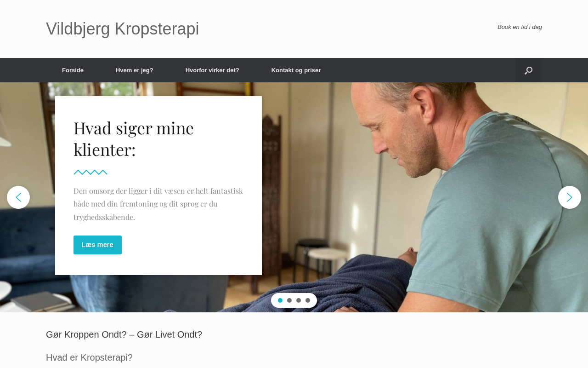Click the Book en tid i dag text
The height and width of the screenshot is (368, 588).
(x=520, y=27)
